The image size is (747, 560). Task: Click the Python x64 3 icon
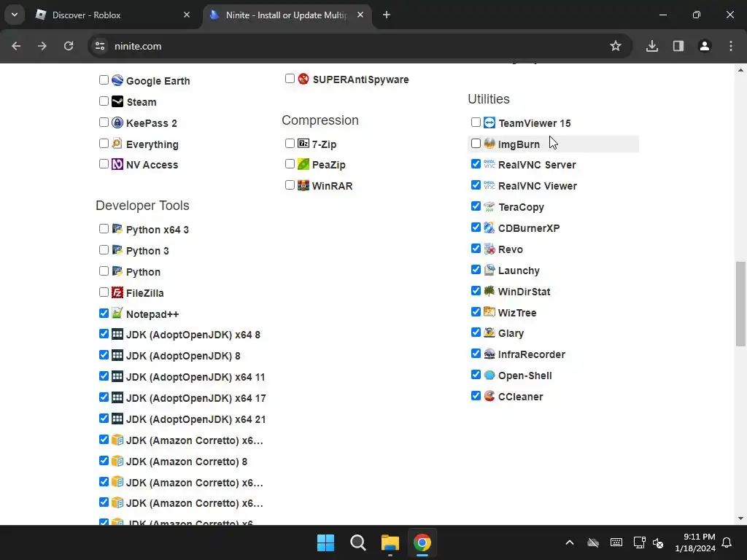click(117, 229)
